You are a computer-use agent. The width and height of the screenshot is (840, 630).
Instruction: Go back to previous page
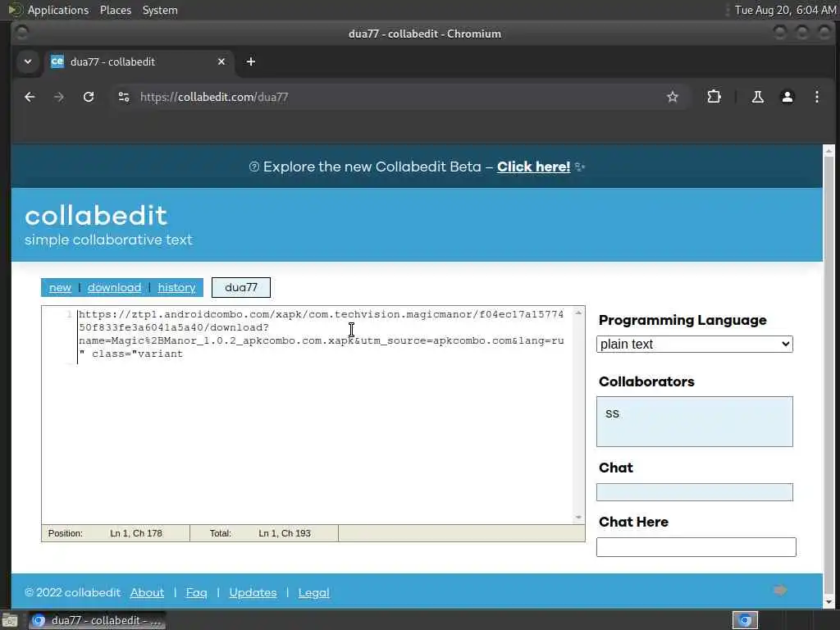(x=30, y=97)
